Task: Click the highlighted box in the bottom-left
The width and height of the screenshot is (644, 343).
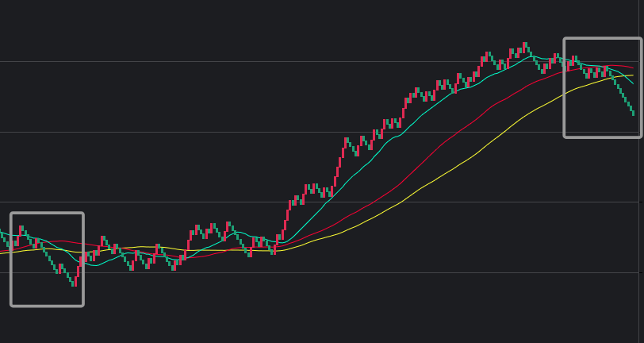Action: (x=47, y=260)
